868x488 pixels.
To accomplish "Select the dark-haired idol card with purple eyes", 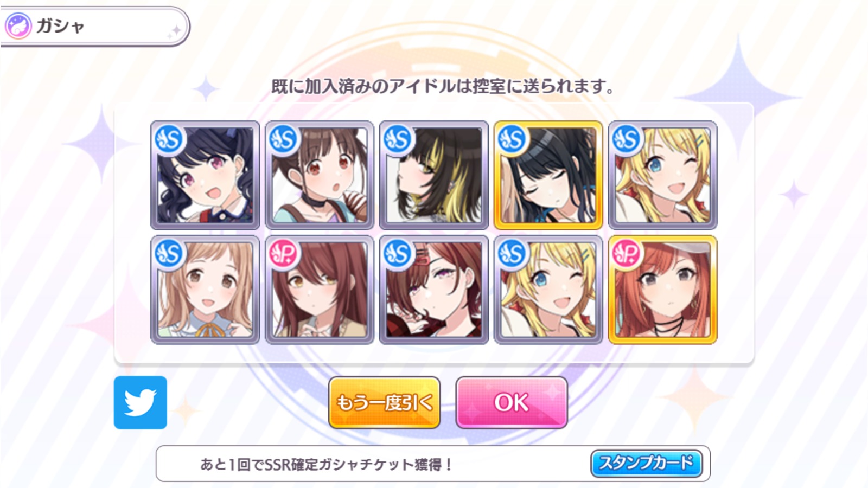I will point(205,175).
